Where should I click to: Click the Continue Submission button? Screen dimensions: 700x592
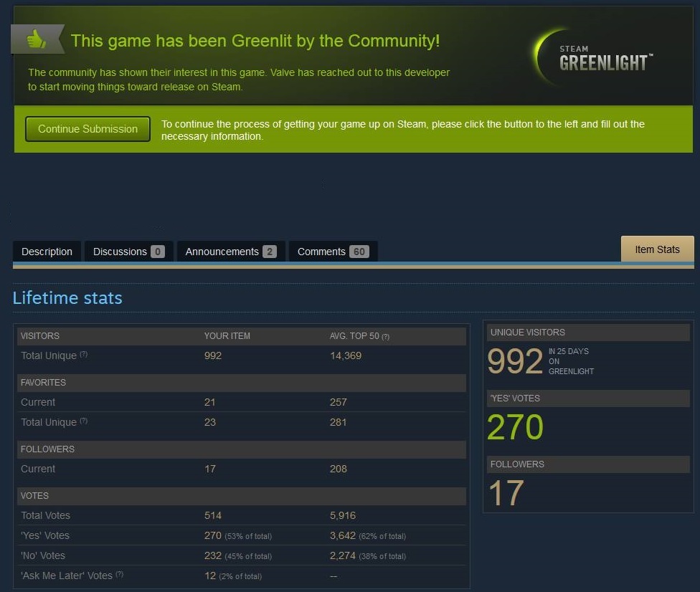pos(87,129)
